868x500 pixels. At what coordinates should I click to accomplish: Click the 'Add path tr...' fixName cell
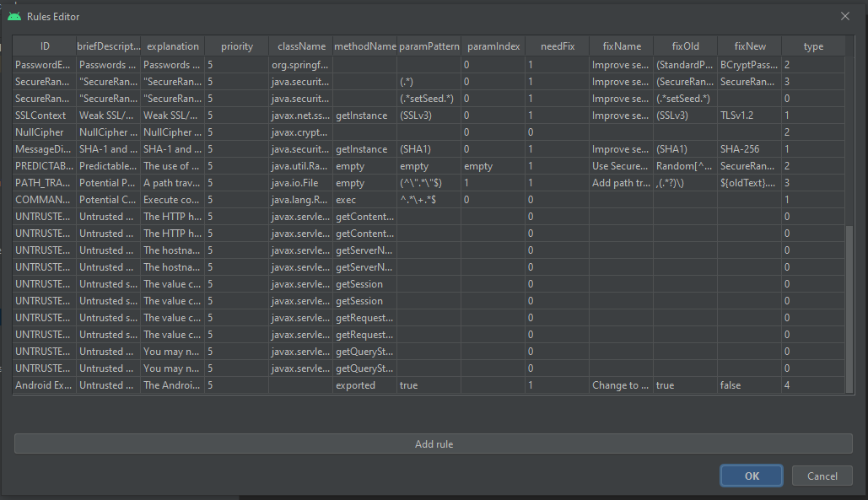click(x=622, y=182)
